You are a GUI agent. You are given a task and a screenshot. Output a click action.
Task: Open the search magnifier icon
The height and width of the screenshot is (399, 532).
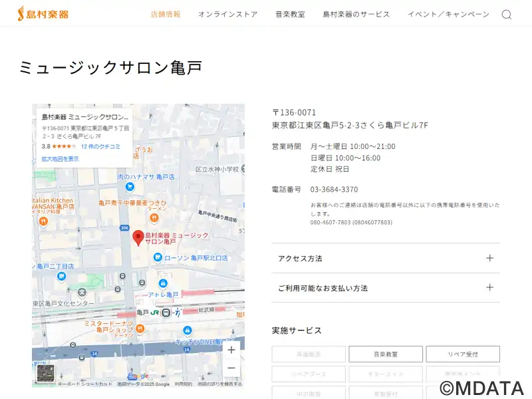pyautogui.click(x=506, y=15)
